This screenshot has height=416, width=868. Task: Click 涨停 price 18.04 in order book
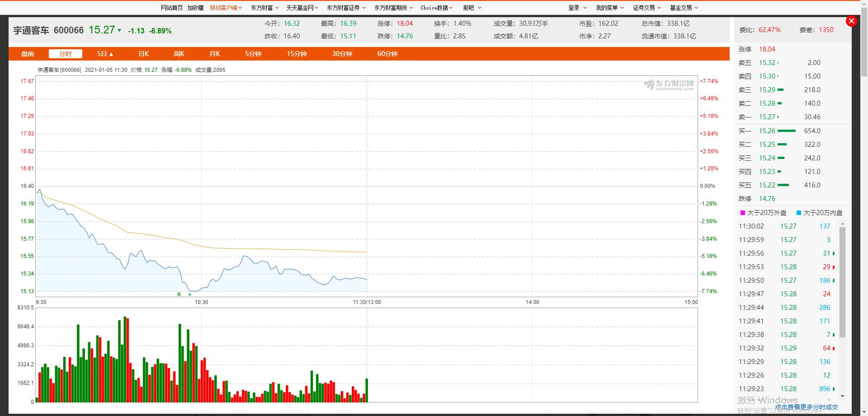[x=767, y=49]
